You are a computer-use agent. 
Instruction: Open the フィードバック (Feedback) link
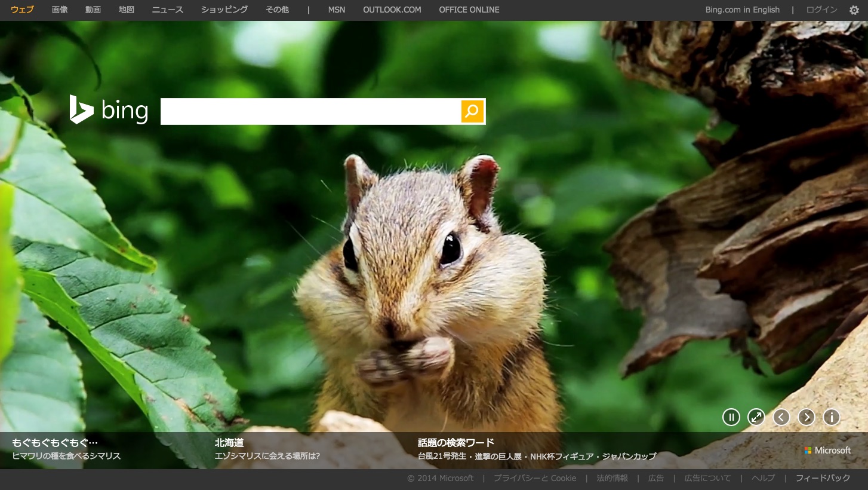[823, 478]
